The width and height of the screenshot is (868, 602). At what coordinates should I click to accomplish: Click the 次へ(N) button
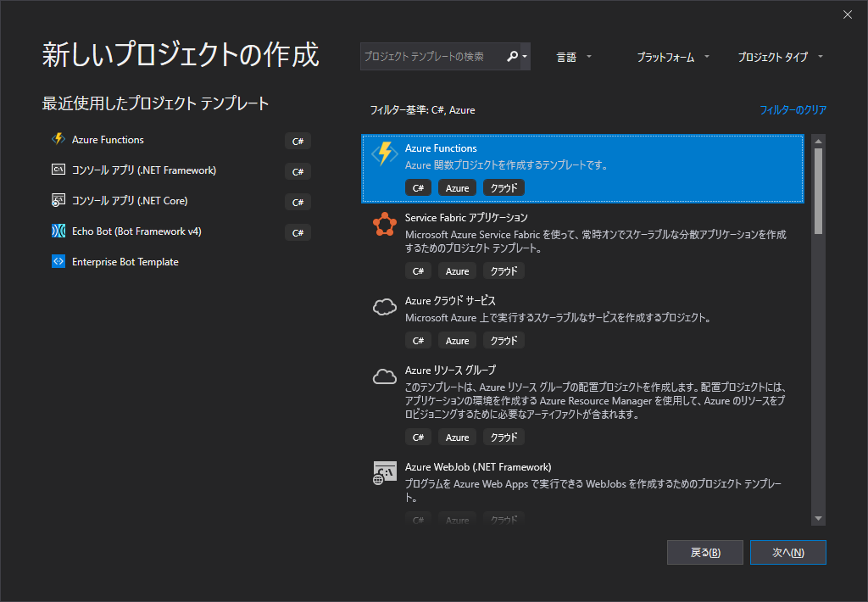pos(787,552)
